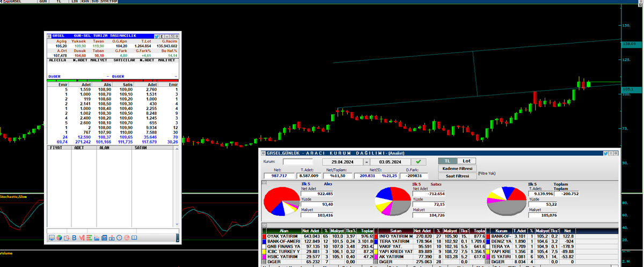Select GUN tab in top toolbar
The height and width of the screenshot is (267, 644).
point(43,2)
